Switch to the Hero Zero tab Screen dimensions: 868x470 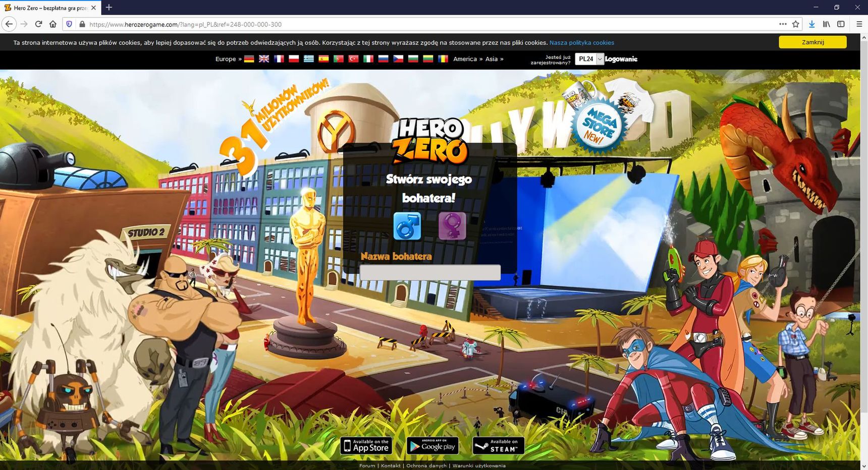[50, 8]
